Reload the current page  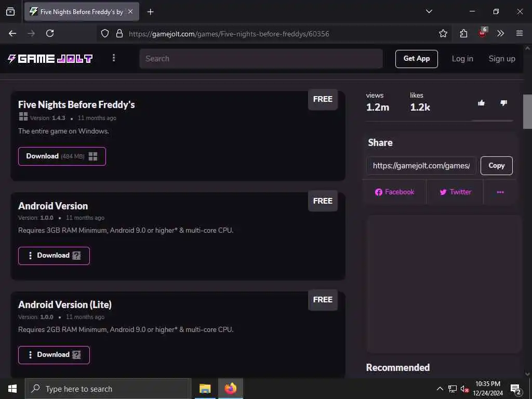pyautogui.click(x=50, y=33)
